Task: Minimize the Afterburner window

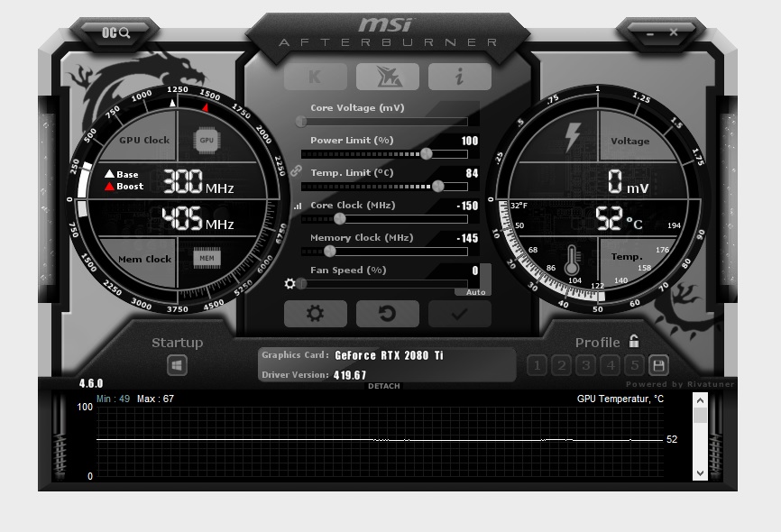Action: pos(650,34)
